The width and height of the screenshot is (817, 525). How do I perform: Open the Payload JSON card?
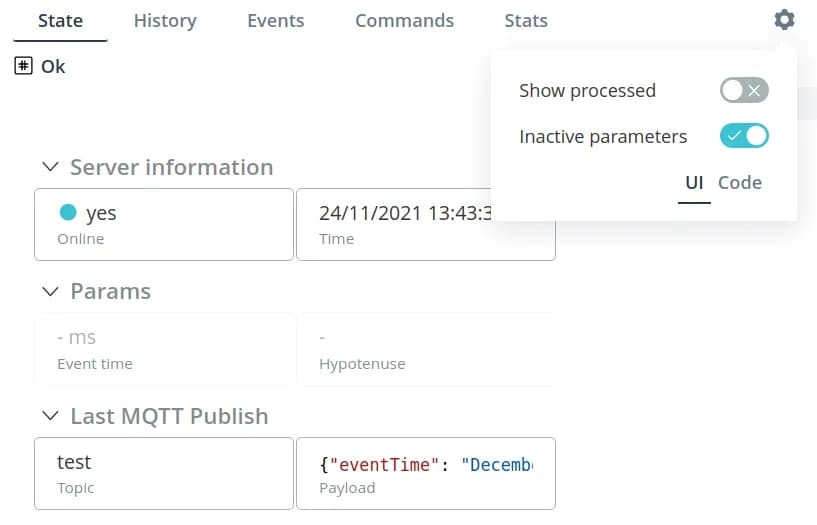point(425,473)
